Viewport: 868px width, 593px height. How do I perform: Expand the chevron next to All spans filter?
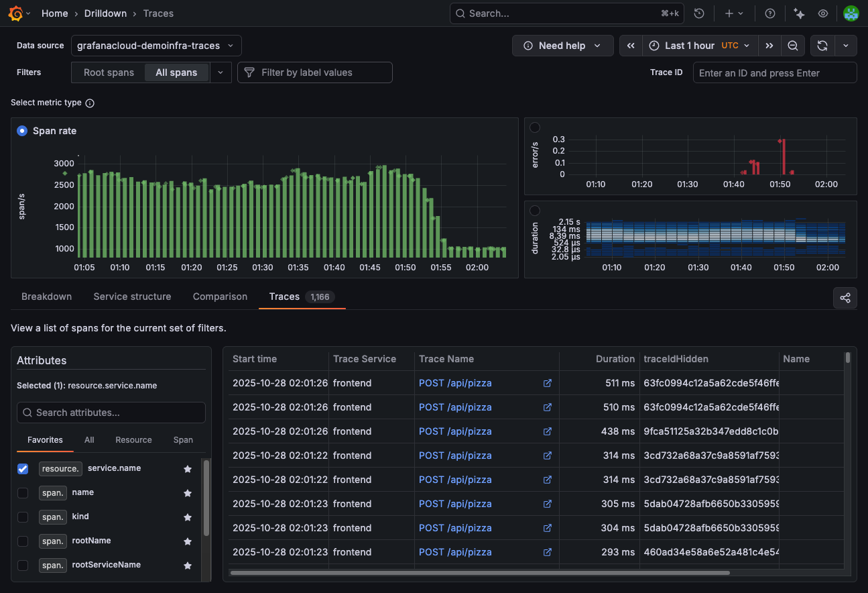point(221,72)
